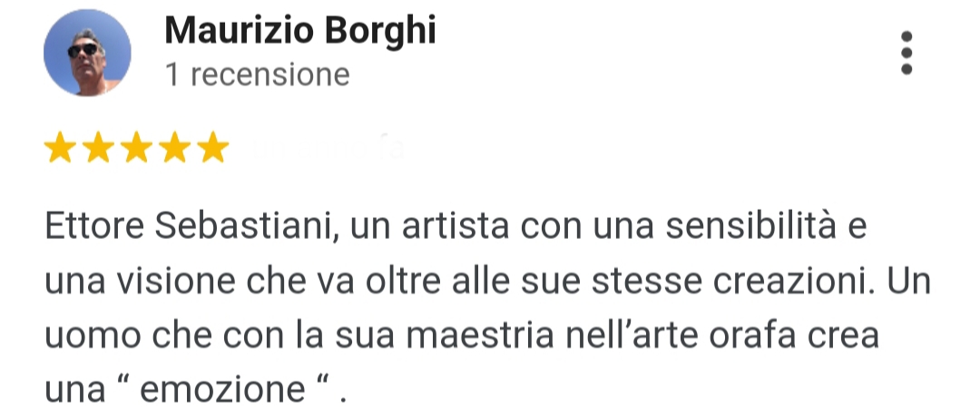Click the name "Ettore Sebastiani" in review

189,226
